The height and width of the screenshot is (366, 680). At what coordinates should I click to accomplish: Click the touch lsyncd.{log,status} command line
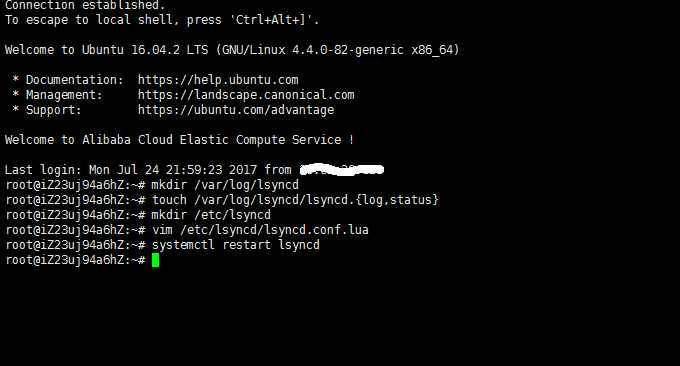coord(222,200)
